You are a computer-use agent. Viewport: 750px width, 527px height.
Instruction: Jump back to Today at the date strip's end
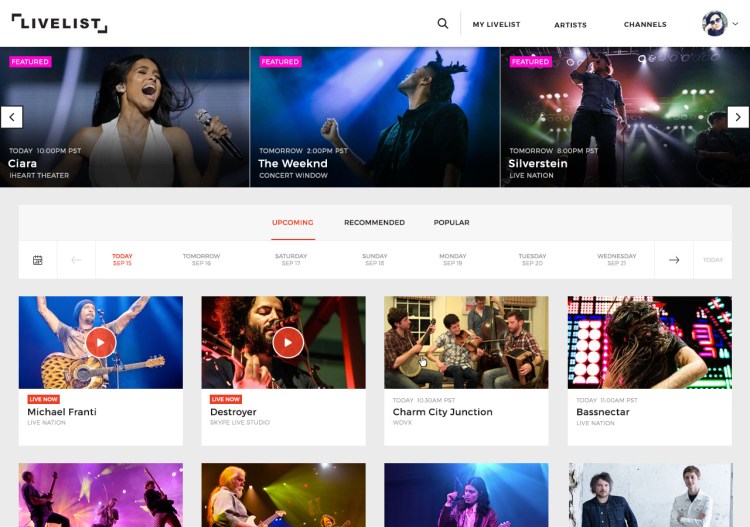713,260
